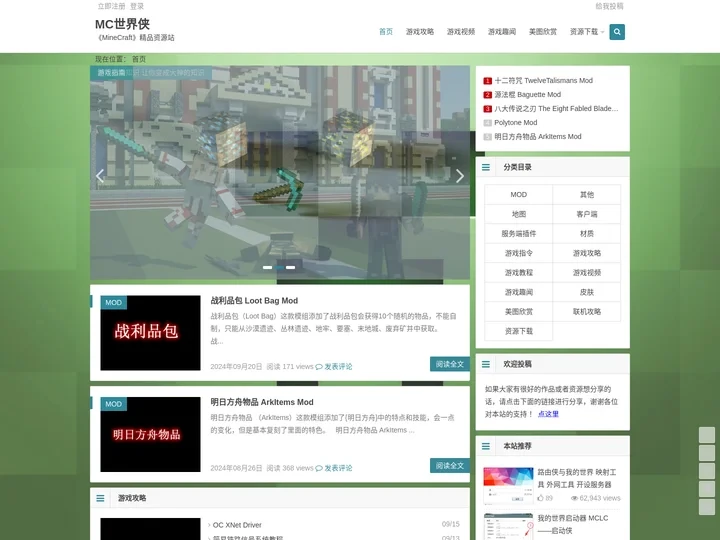Open 战利品包 post thumbnail image

[151, 333]
